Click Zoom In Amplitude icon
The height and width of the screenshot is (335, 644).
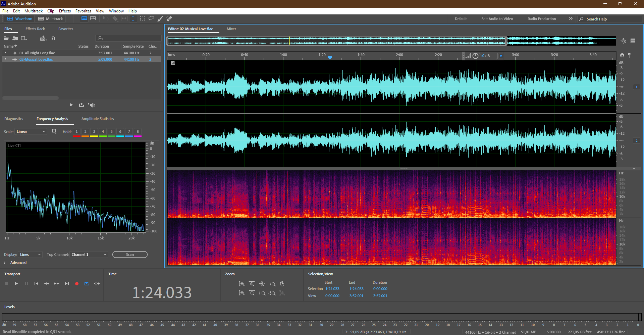pyautogui.click(x=241, y=284)
